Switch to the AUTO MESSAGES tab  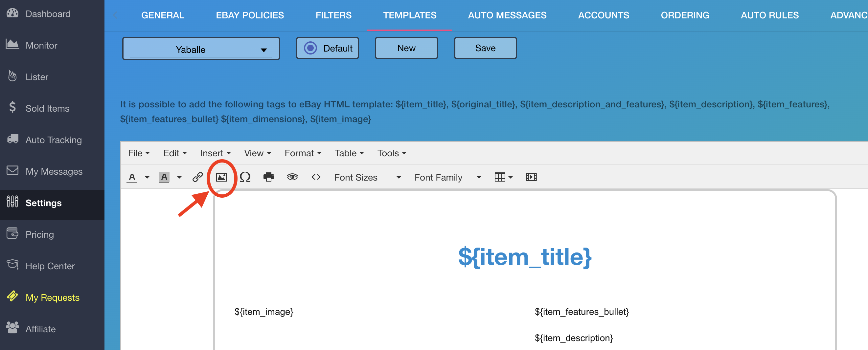[x=507, y=15]
